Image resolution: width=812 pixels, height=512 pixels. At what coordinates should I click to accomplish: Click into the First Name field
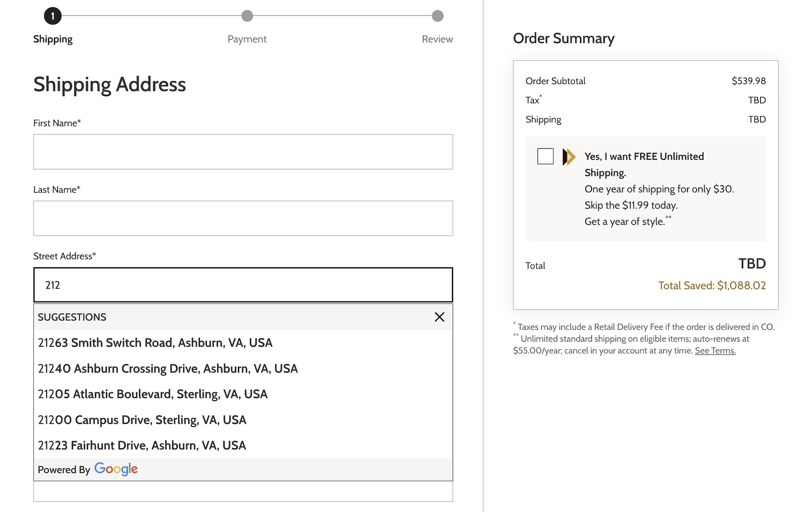point(243,152)
